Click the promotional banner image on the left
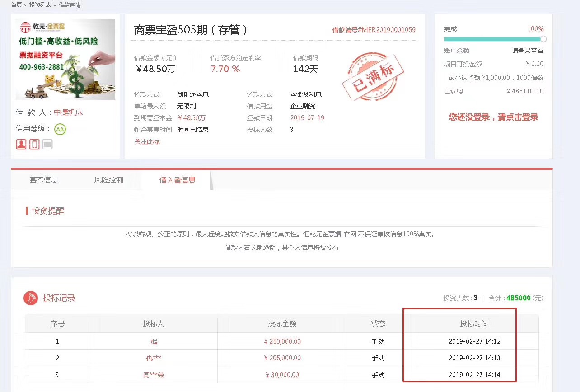The height and width of the screenshot is (392, 580). pos(65,59)
